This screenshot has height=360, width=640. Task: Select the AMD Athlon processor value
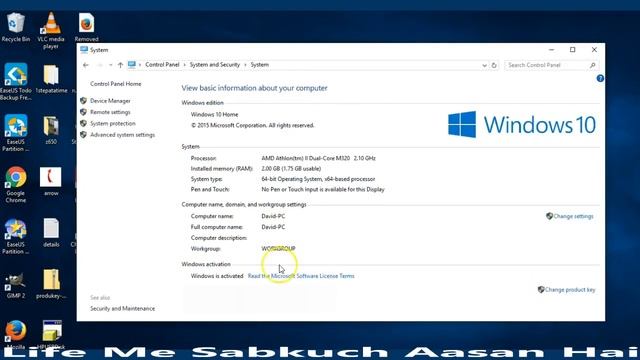[318, 158]
